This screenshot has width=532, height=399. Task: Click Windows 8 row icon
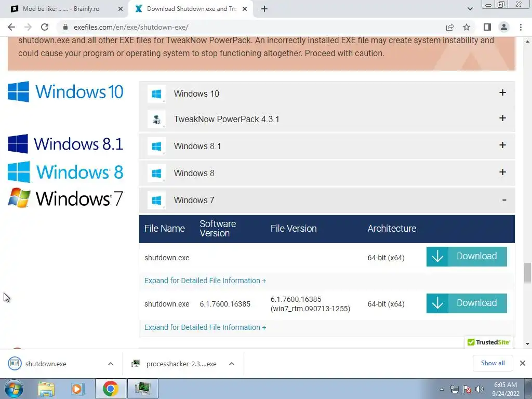coord(157,173)
